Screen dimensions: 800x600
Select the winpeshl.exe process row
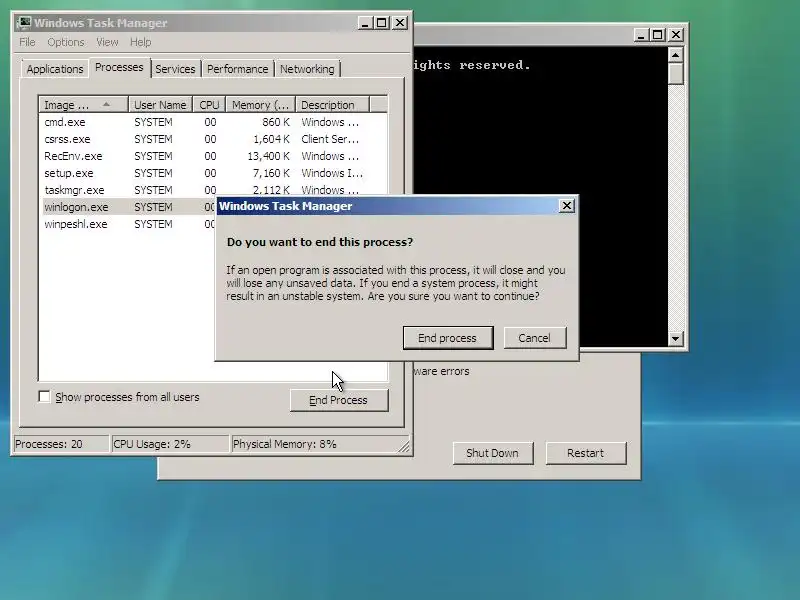coord(128,224)
